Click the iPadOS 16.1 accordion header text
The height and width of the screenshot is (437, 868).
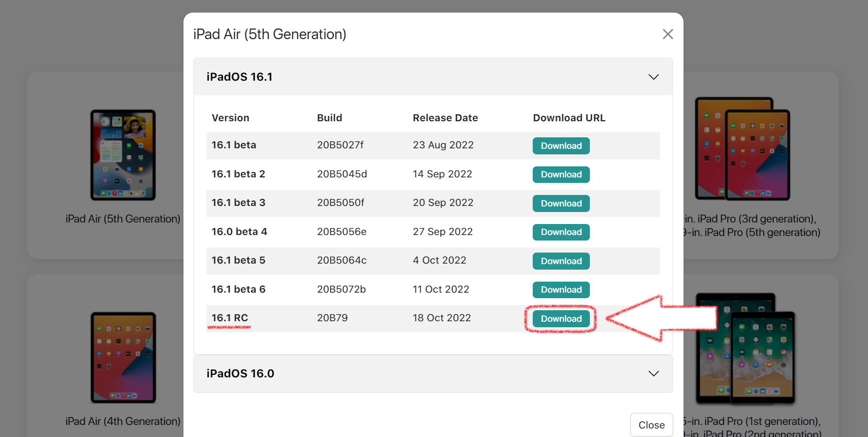[x=240, y=77]
